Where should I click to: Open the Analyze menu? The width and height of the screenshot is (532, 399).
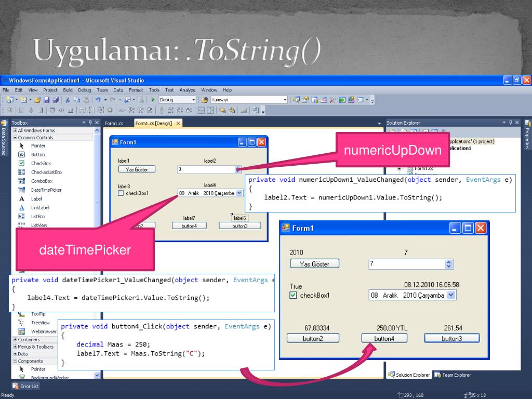coord(187,90)
